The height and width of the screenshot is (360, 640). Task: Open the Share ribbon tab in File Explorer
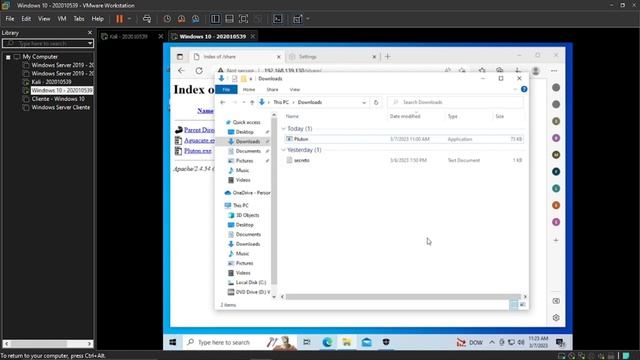pyautogui.click(x=272, y=89)
